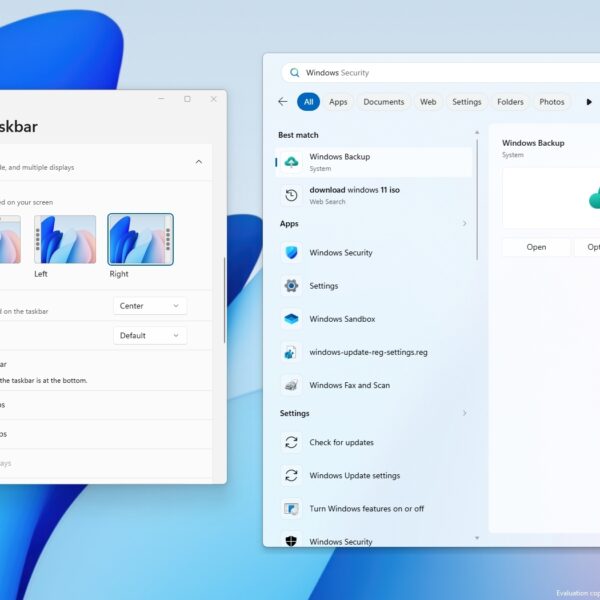Open the download windows 11 iso search
This screenshot has width=600, height=600.
(374, 195)
